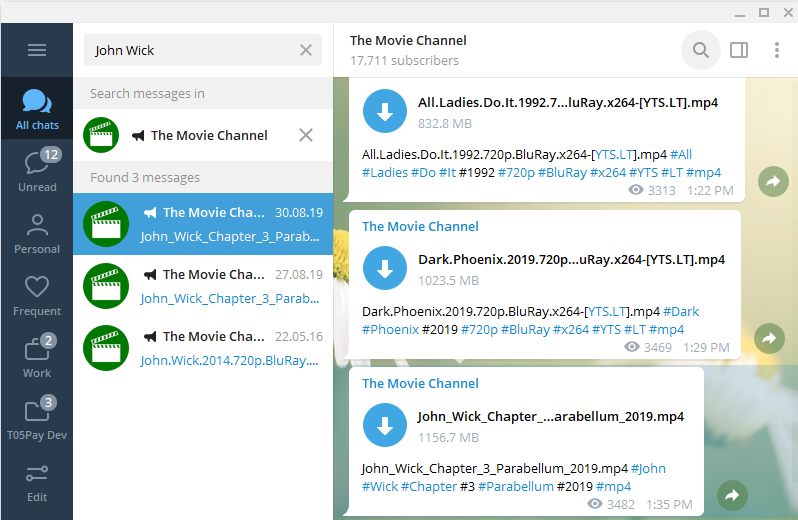Open the T05Pay Dev folder
798x520 pixels.
[x=37, y=419]
